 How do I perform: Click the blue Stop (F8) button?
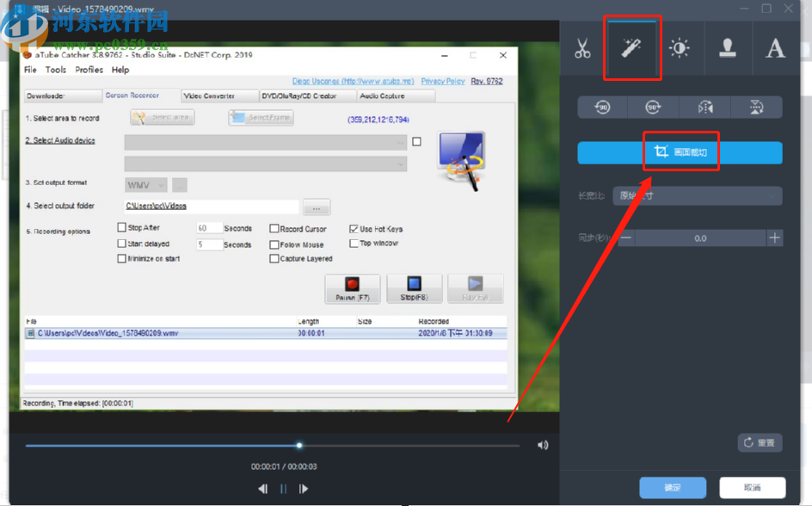tap(415, 288)
